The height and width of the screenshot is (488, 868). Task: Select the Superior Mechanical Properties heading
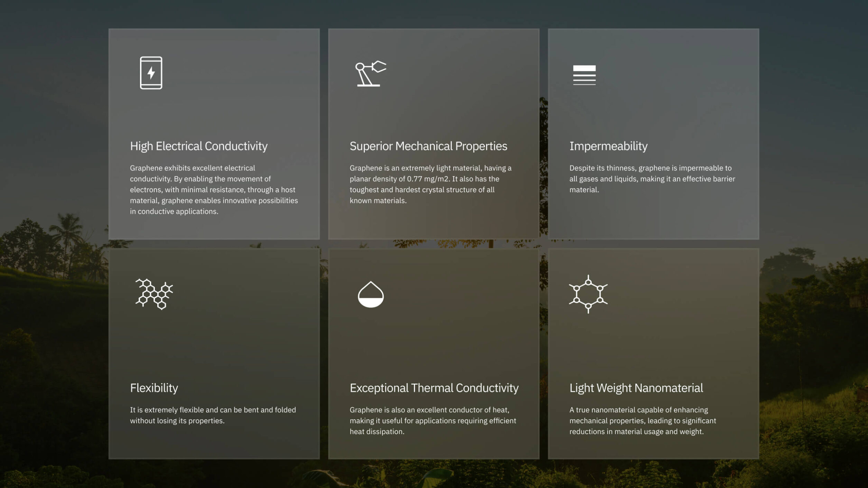click(428, 146)
